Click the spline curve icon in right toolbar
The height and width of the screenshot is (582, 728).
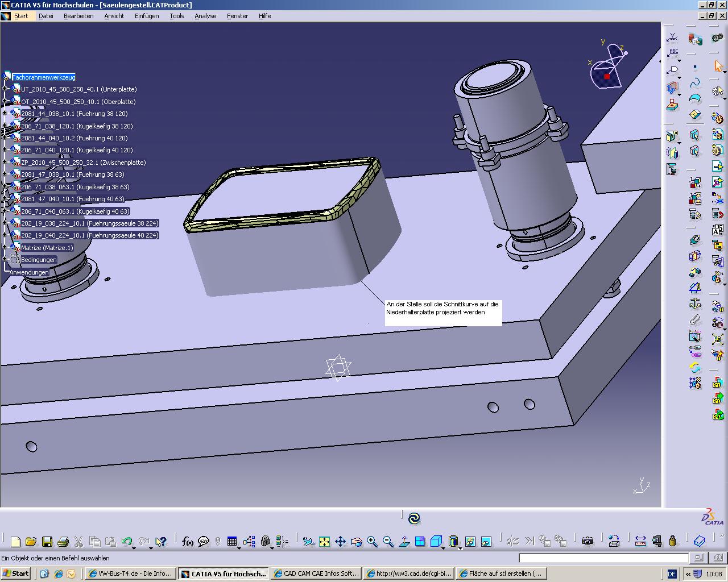(x=695, y=83)
